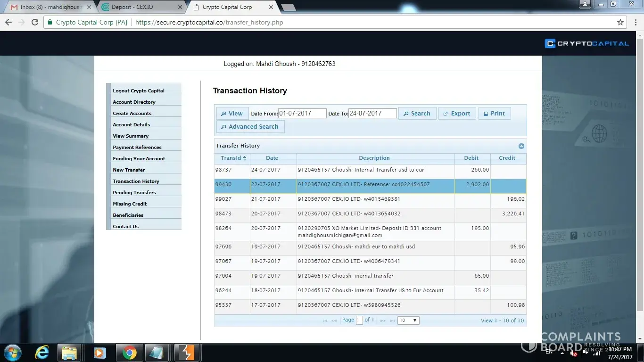
Task: Click the EN language indicator in the tray
Action: (x=549, y=352)
